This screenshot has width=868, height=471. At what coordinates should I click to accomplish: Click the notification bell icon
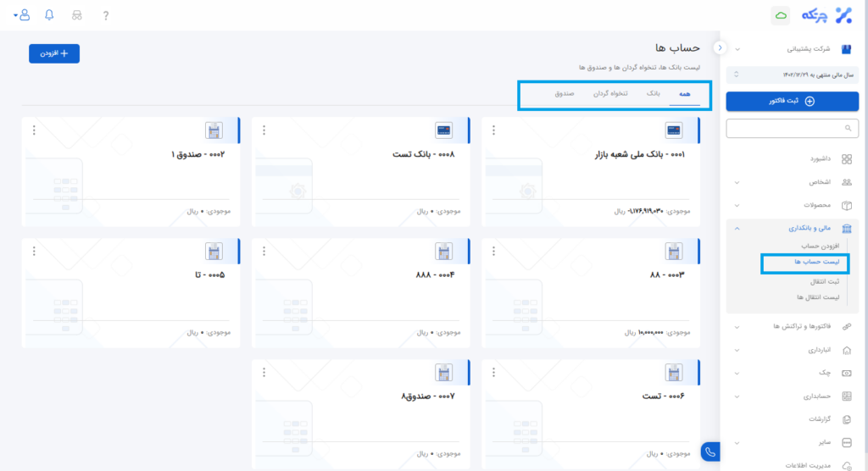coord(49,15)
